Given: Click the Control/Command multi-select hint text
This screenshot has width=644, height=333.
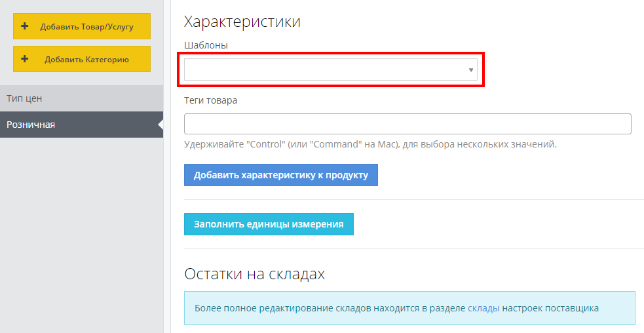Looking at the screenshot, I should [x=370, y=144].
